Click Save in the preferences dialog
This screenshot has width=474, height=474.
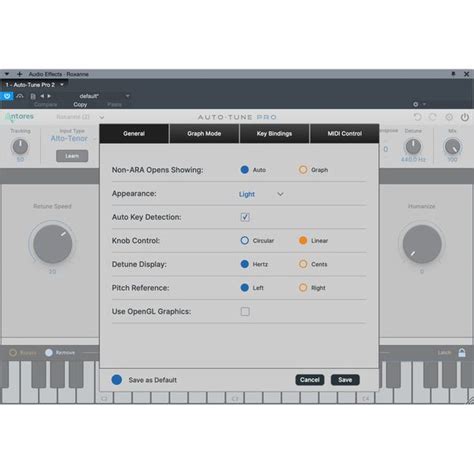point(345,380)
